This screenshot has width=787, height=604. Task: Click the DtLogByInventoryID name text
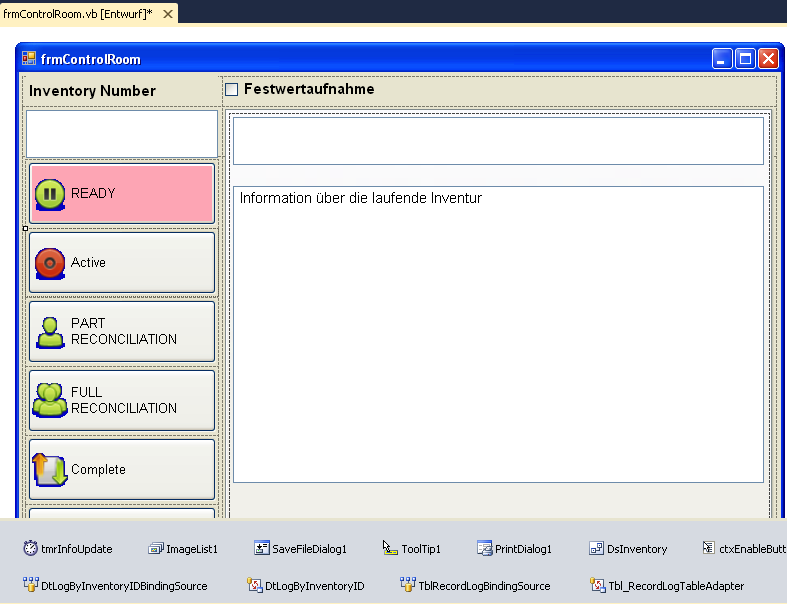tap(315, 586)
